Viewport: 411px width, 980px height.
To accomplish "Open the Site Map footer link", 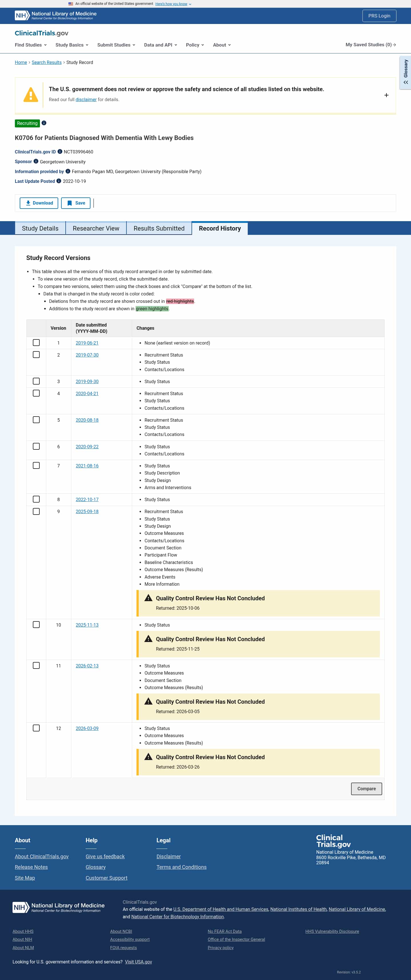I will (25, 878).
